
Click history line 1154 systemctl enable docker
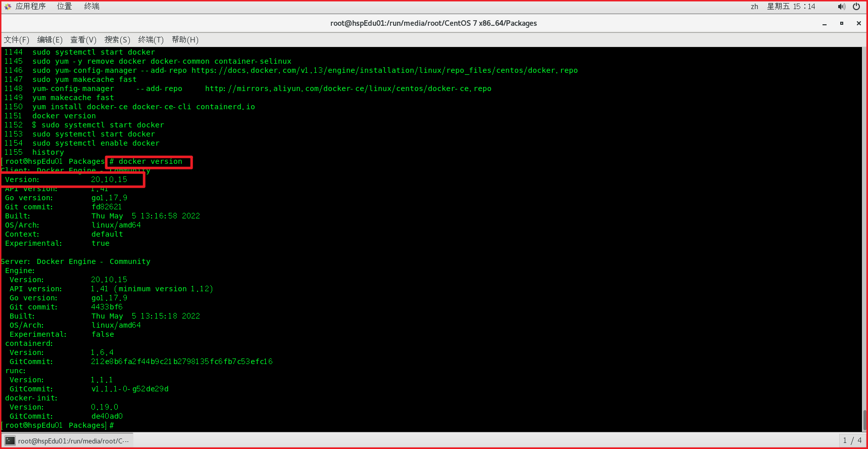click(82, 144)
